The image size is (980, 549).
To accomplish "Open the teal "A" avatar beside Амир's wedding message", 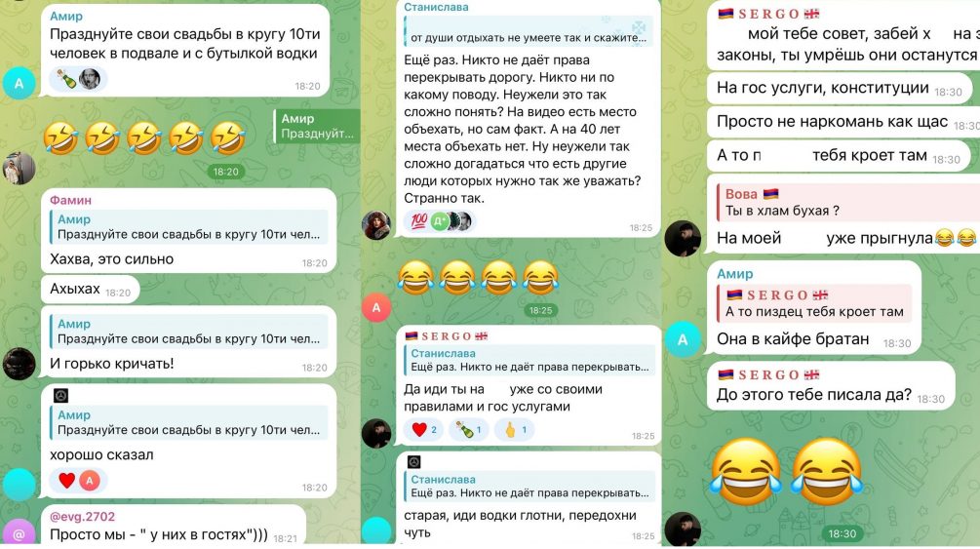I will [x=19, y=83].
